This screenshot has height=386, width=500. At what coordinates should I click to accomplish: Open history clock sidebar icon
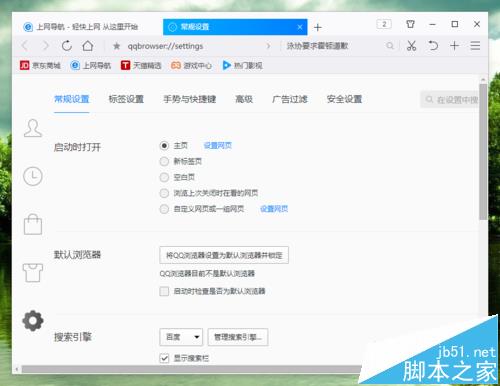tap(33, 176)
